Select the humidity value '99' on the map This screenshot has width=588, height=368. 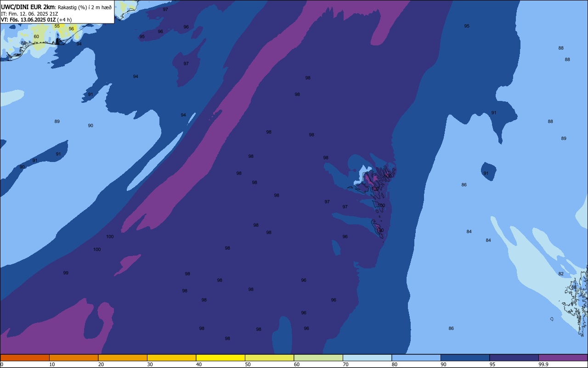[66, 273]
